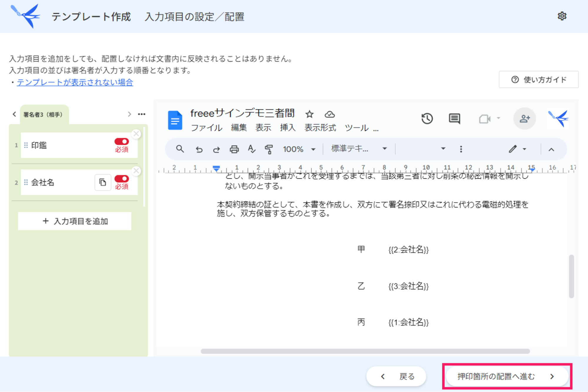Open the empty font dropdown arrow
This screenshot has width=588, height=392.
click(x=443, y=149)
